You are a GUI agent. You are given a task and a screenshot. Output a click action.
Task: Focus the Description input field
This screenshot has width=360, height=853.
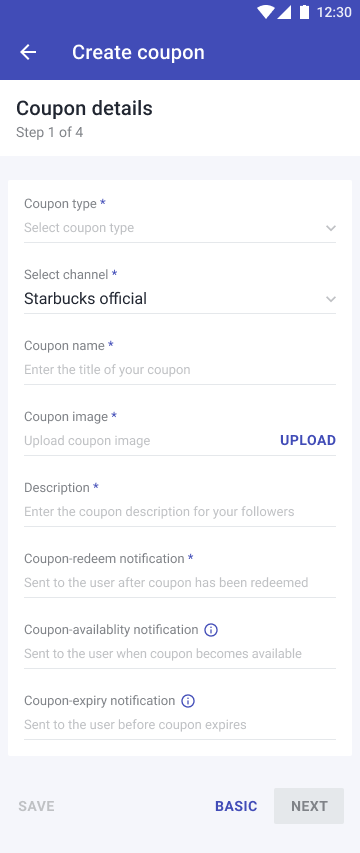click(180, 512)
